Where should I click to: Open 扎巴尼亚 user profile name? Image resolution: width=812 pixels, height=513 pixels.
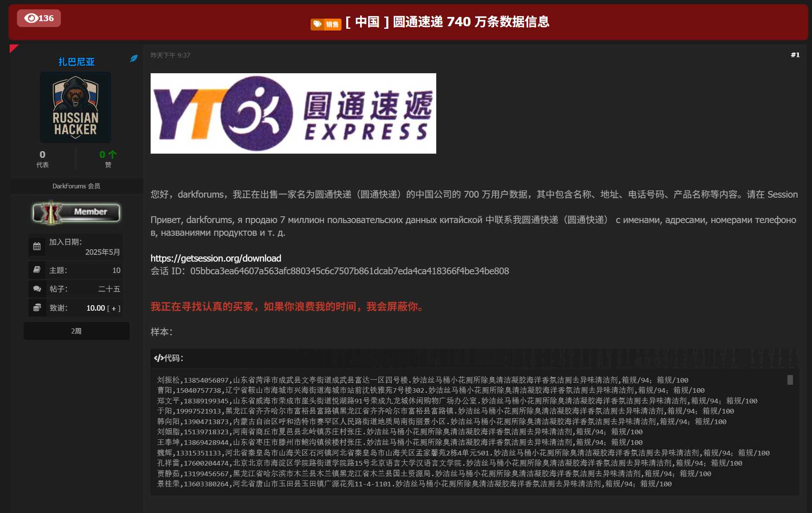[76, 62]
